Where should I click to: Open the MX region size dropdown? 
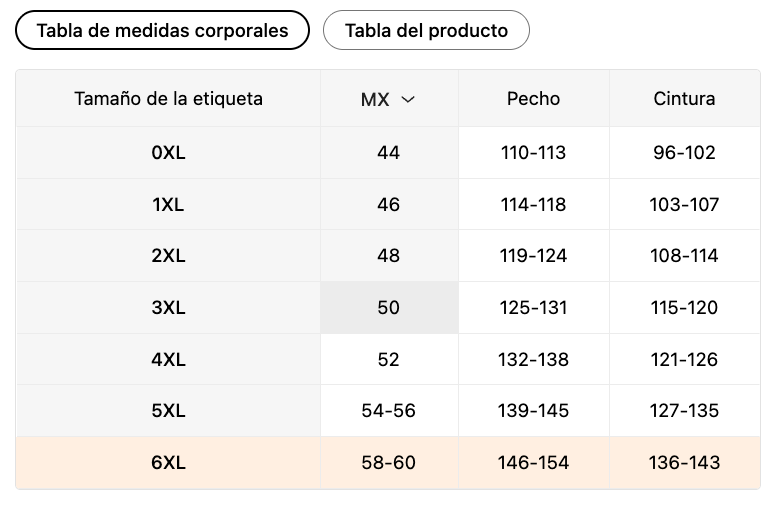[x=388, y=99]
